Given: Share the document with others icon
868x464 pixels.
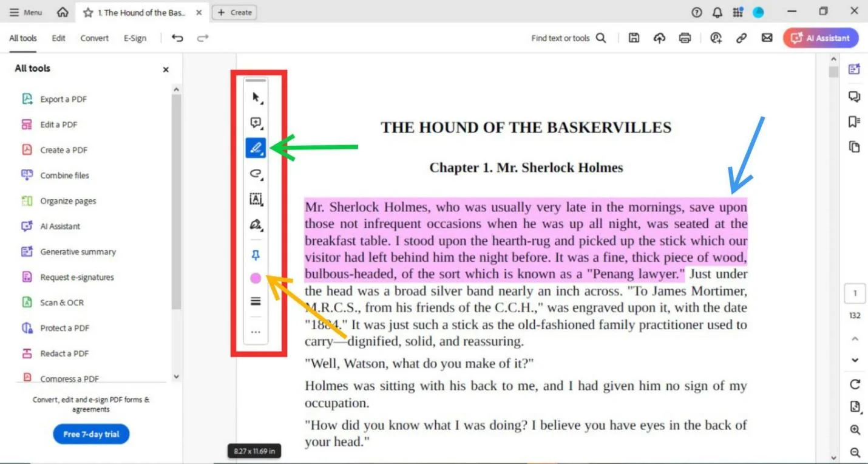Looking at the screenshot, I should pos(716,38).
